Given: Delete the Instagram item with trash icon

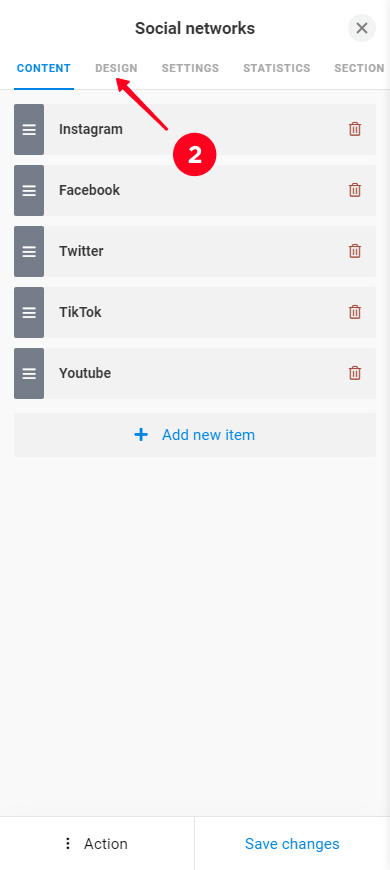Looking at the screenshot, I should [354, 129].
